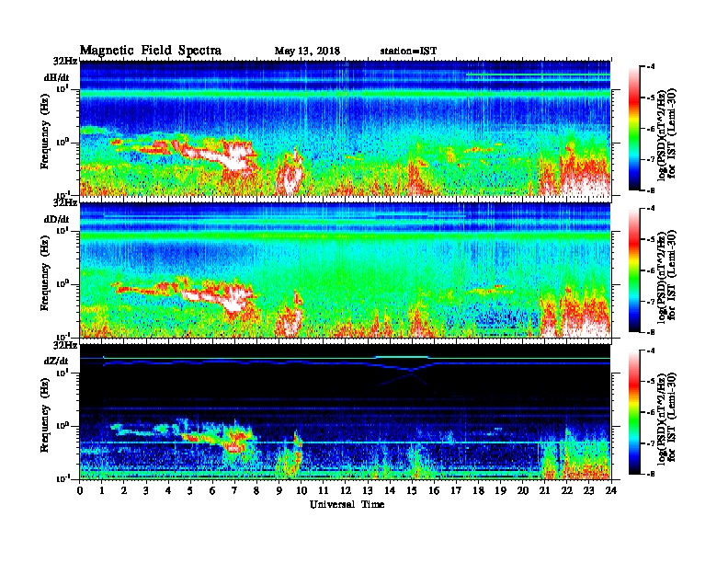
Task: Click the "32Hz" label of the dD/dt panel
Action: click(x=65, y=203)
